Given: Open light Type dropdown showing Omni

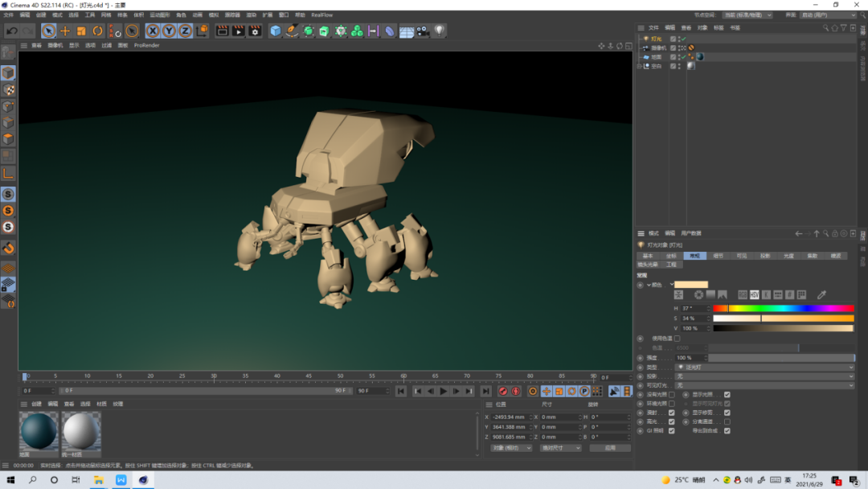Looking at the screenshot, I should 764,368.
